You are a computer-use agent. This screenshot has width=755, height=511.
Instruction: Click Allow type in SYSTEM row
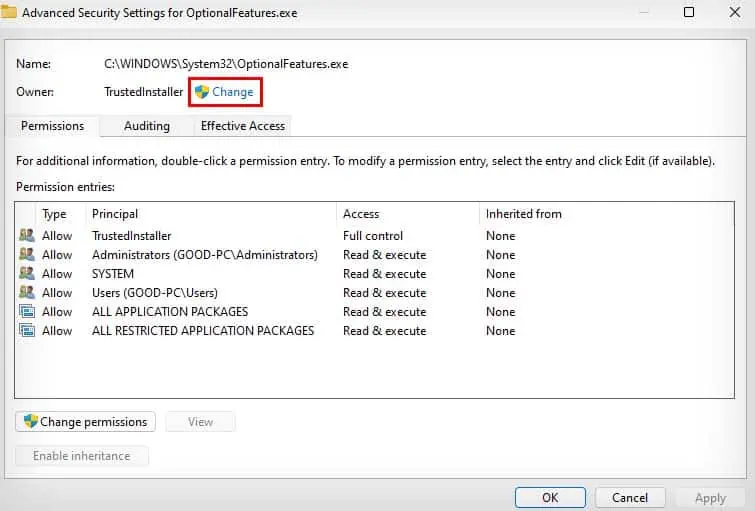pyautogui.click(x=57, y=274)
